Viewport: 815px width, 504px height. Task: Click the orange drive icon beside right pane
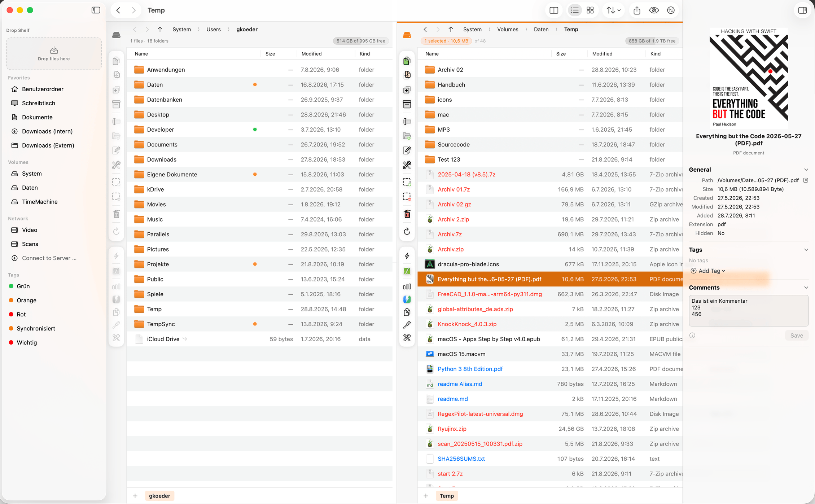407,35
